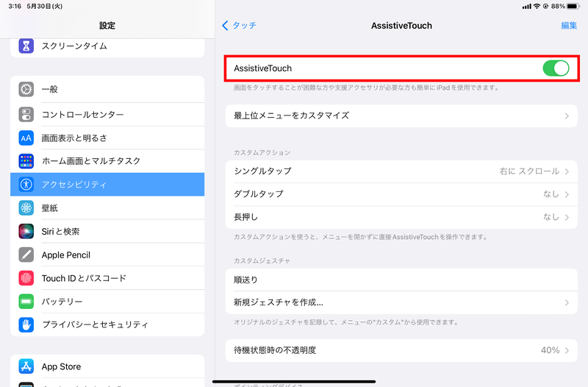The height and width of the screenshot is (387, 588).
Task: Open シングルタップ chevron arrow
Action: pyautogui.click(x=567, y=171)
